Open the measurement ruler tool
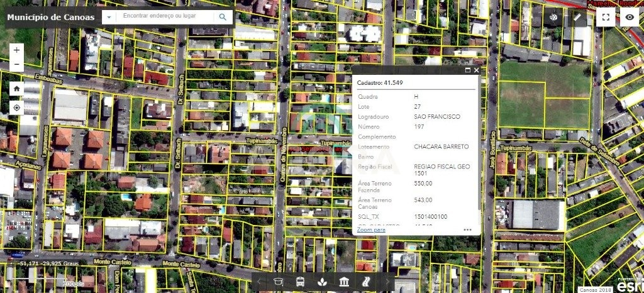Image resolution: width=644 pixels, height=293 pixels. pos(577,17)
